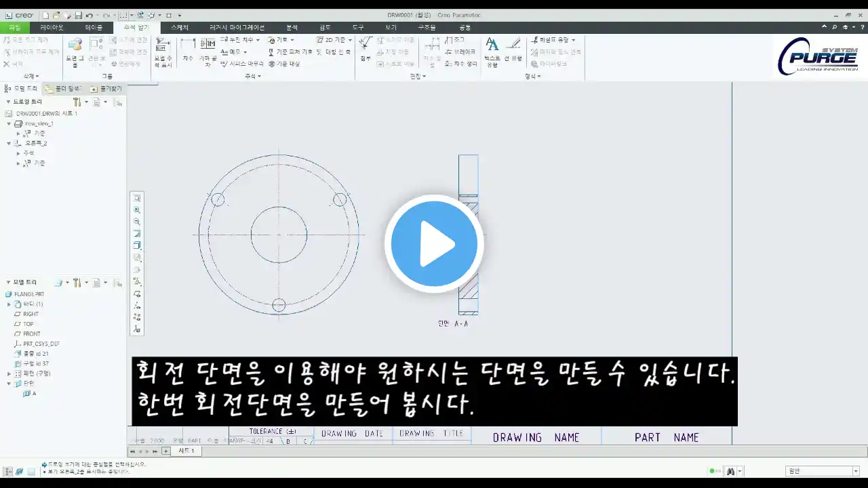Collapse the new_view_1 tree node
Screen dimensions: 868x488
(9, 124)
